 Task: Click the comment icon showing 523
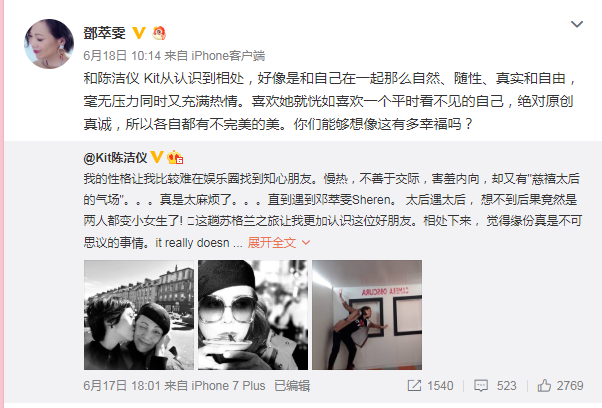click(x=495, y=386)
